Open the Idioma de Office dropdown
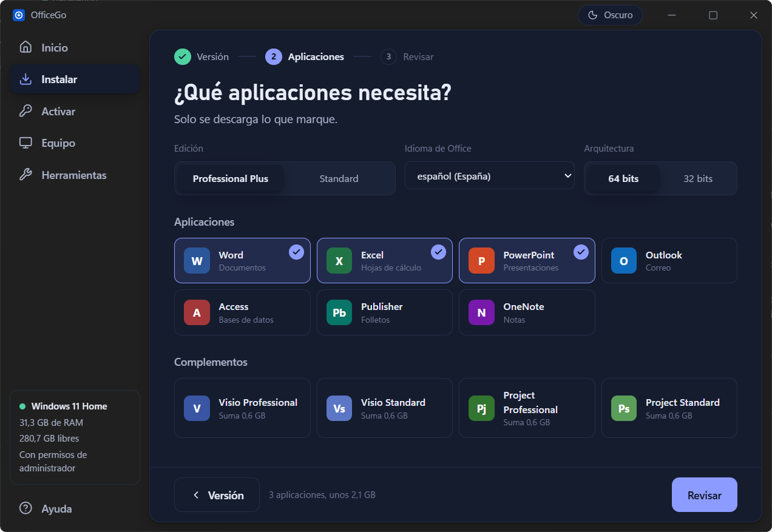This screenshot has height=532, width=772. (490, 177)
